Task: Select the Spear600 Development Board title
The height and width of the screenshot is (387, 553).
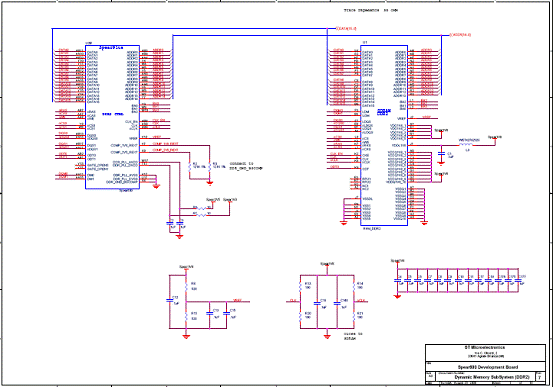Action: coord(488,367)
